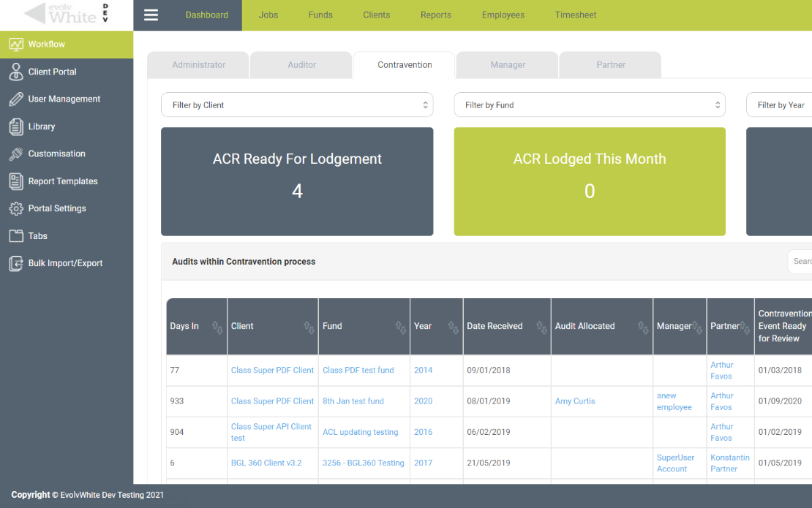Viewport: 812px width, 508px height.
Task: Sort table by Partner column arrows
Action: [745, 327]
